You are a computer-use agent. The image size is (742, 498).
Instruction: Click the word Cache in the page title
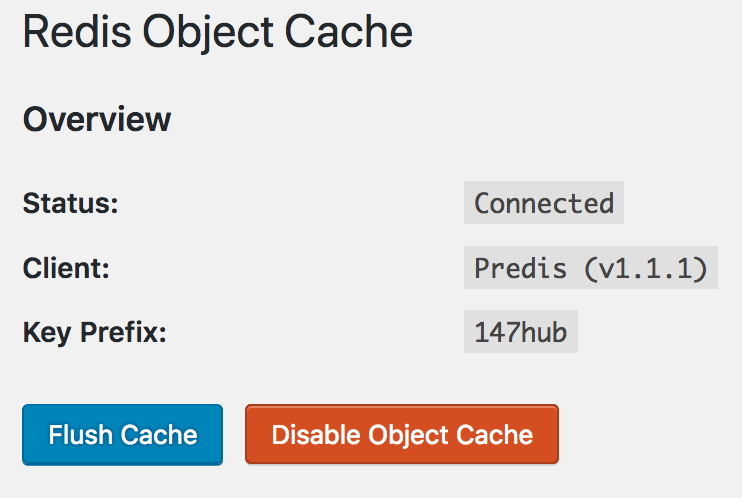[349, 32]
